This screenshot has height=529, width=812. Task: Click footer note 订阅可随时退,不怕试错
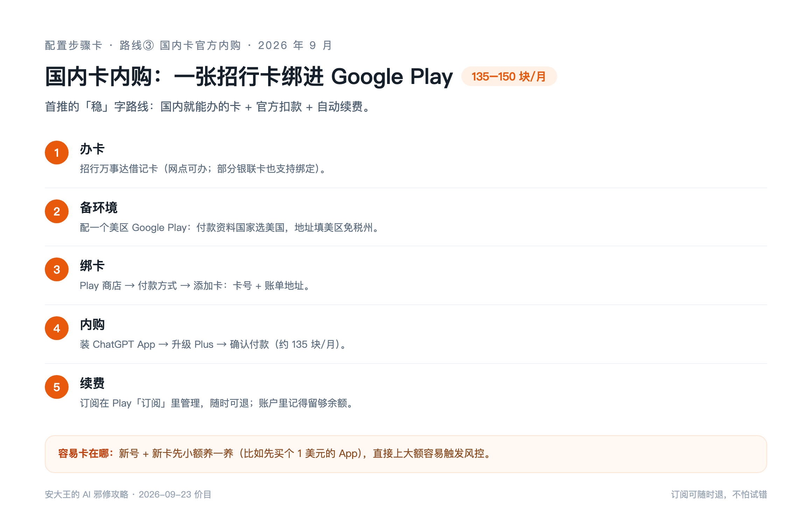click(x=719, y=494)
